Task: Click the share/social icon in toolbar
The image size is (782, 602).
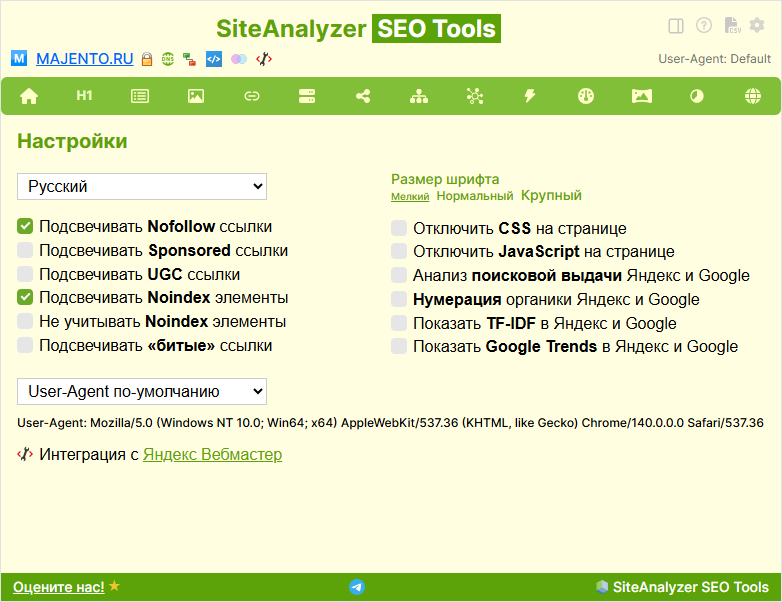Action: click(x=362, y=96)
